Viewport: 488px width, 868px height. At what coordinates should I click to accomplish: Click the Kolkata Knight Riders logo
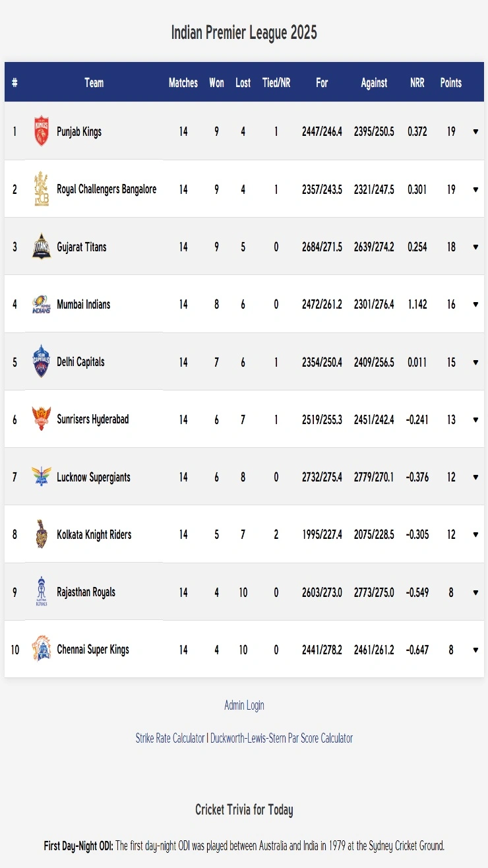tap(42, 535)
